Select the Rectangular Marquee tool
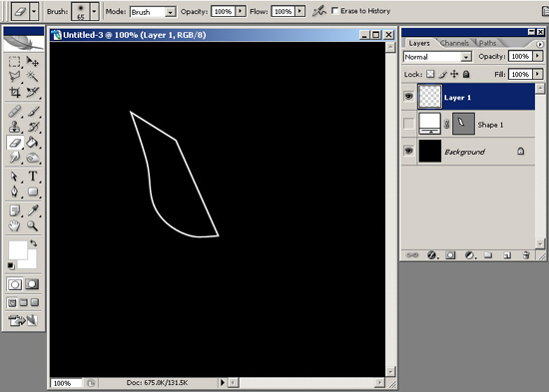This screenshot has height=392, width=549. pyautogui.click(x=14, y=62)
